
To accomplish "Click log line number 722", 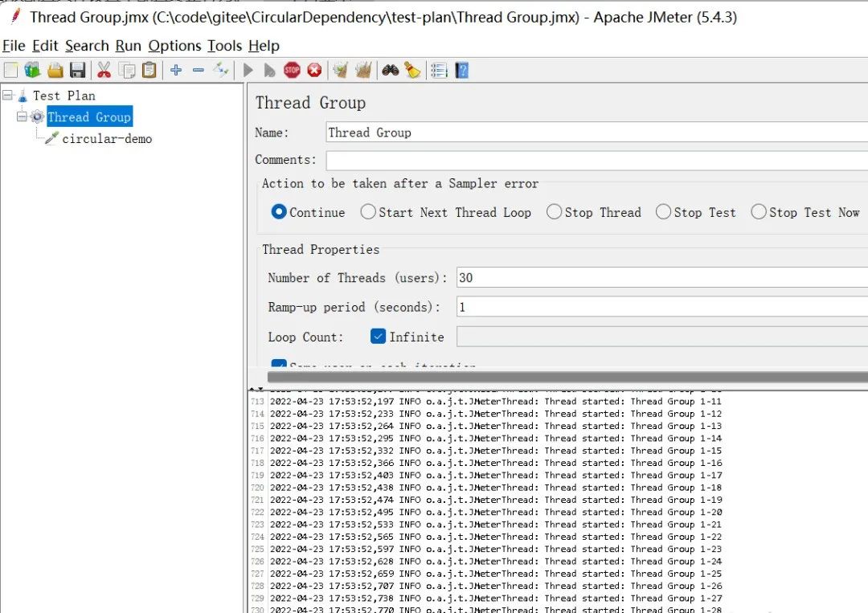I will [x=257, y=513].
